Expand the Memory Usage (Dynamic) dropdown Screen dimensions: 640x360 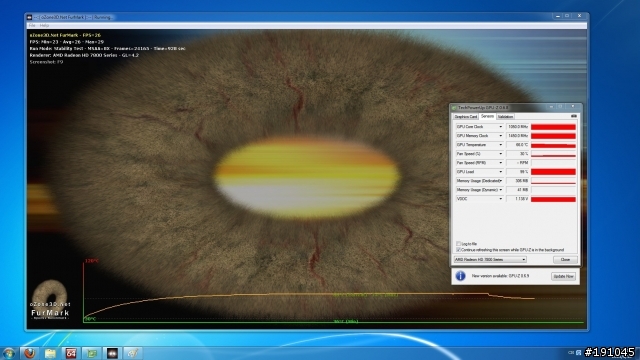pos(501,190)
